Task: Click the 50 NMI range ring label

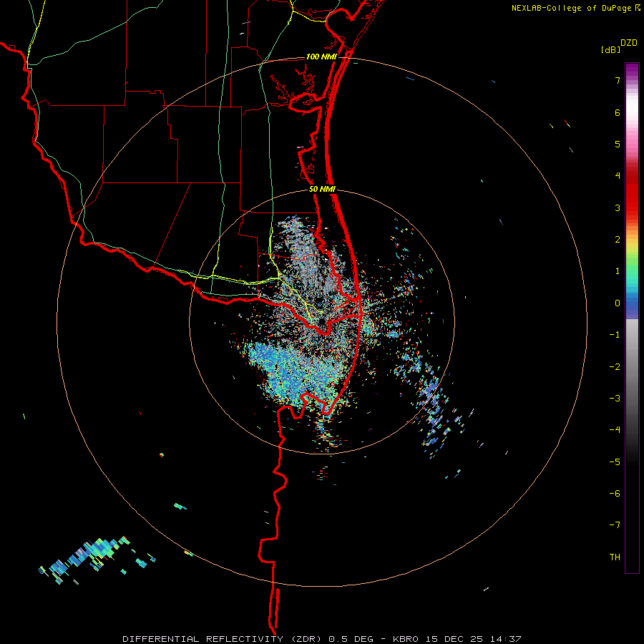Action: (x=322, y=190)
